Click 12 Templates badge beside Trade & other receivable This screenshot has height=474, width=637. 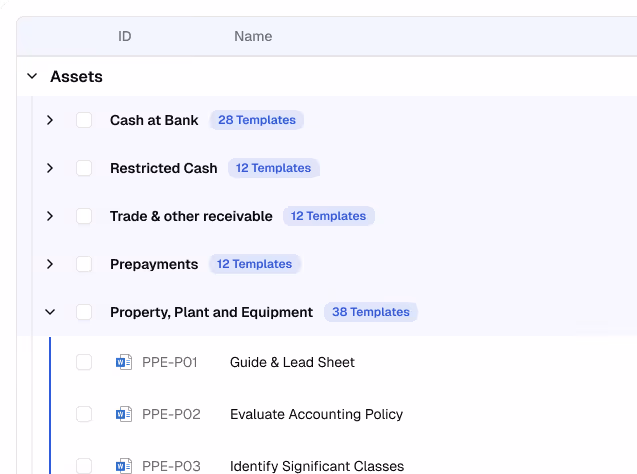tap(328, 216)
